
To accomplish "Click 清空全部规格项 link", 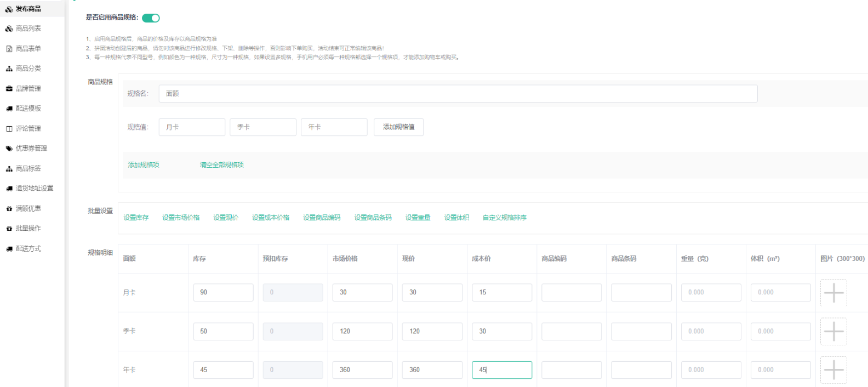I will (221, 165).
